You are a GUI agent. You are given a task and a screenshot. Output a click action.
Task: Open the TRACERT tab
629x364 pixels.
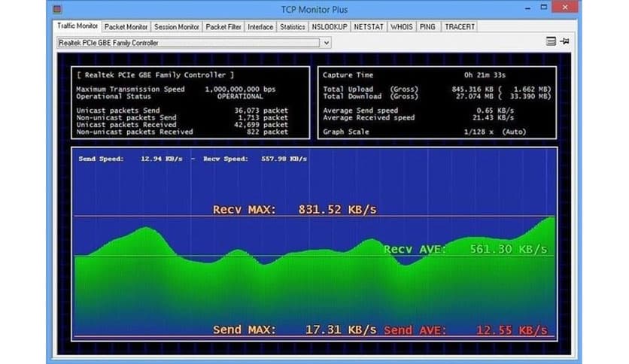460,27
